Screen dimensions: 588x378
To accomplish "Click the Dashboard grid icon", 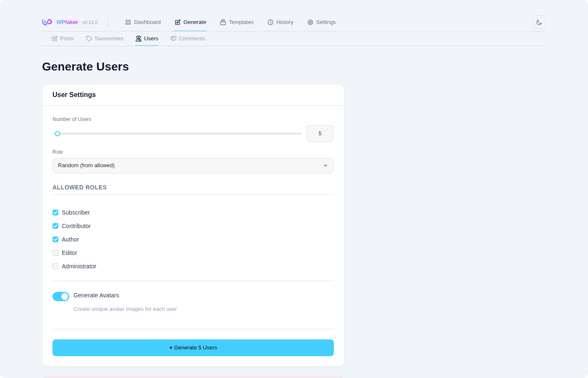I will tap(127, 22).
